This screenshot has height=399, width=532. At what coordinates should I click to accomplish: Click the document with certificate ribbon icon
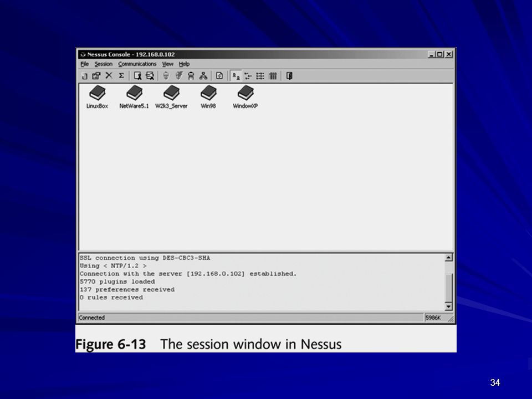137,76
